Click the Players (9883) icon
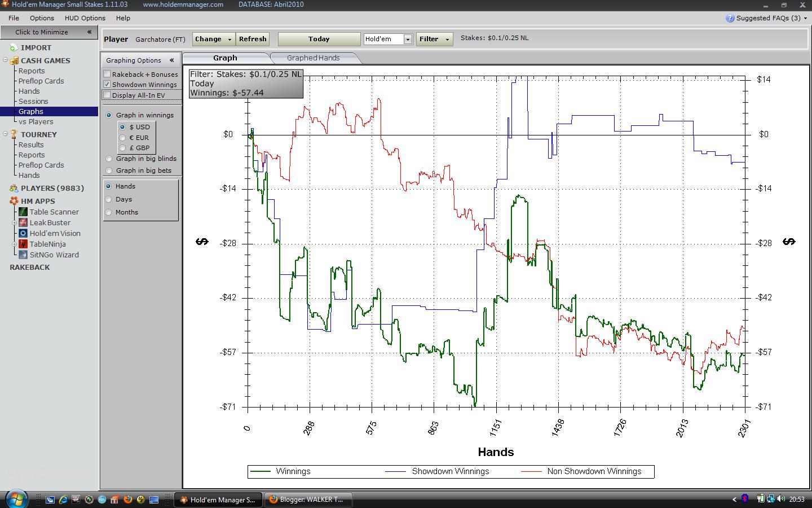The width and height of the screenshot is (812, 508). pos(14,188)
